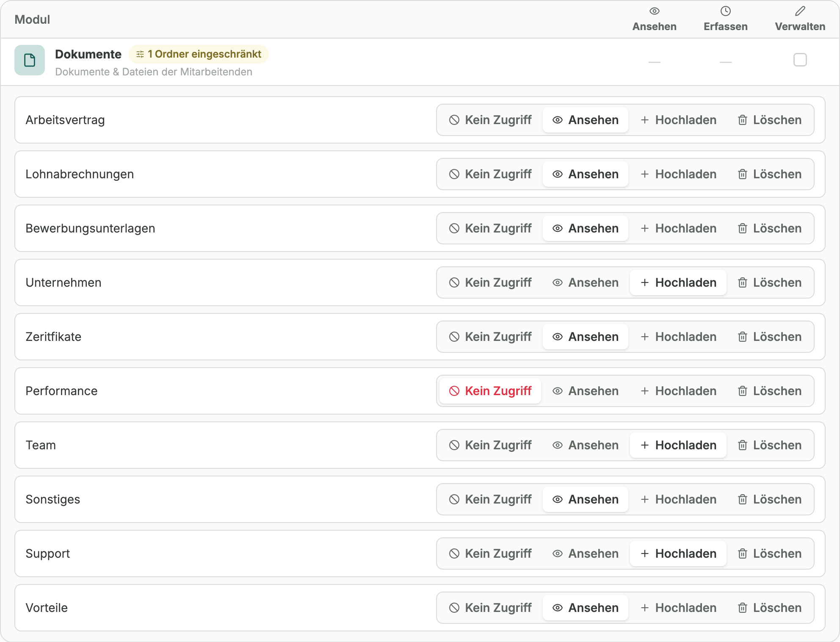Click the Bewerbungsunterlagen folder name
This screenshot has height=642, width=840.
coord(90,228)
